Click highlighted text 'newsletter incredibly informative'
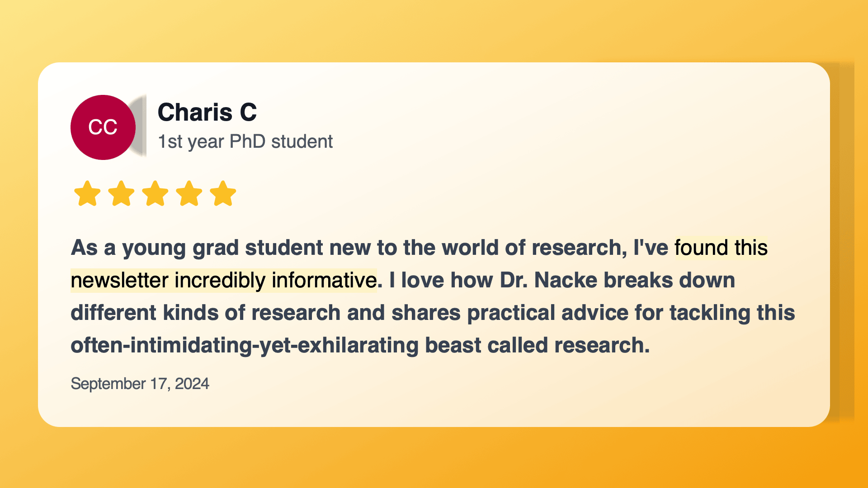The width and height of the screenshot is (868, 488). [224, 280]
